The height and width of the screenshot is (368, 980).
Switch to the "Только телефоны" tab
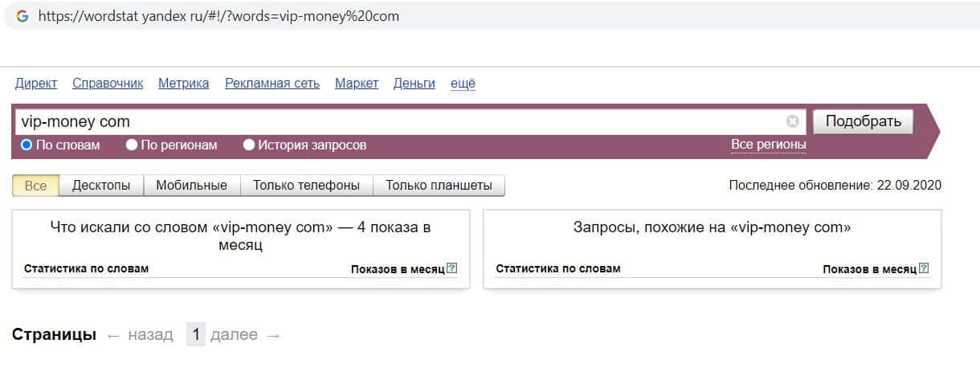pos(306,186)
